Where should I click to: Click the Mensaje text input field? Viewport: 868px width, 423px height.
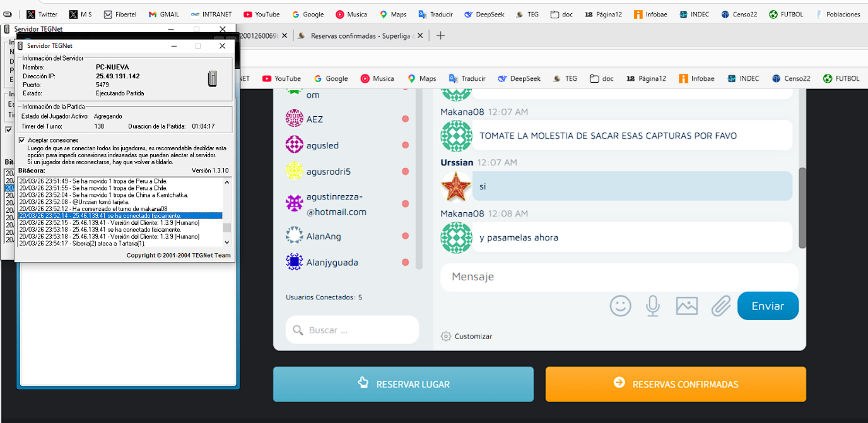(x=618, y=277)
